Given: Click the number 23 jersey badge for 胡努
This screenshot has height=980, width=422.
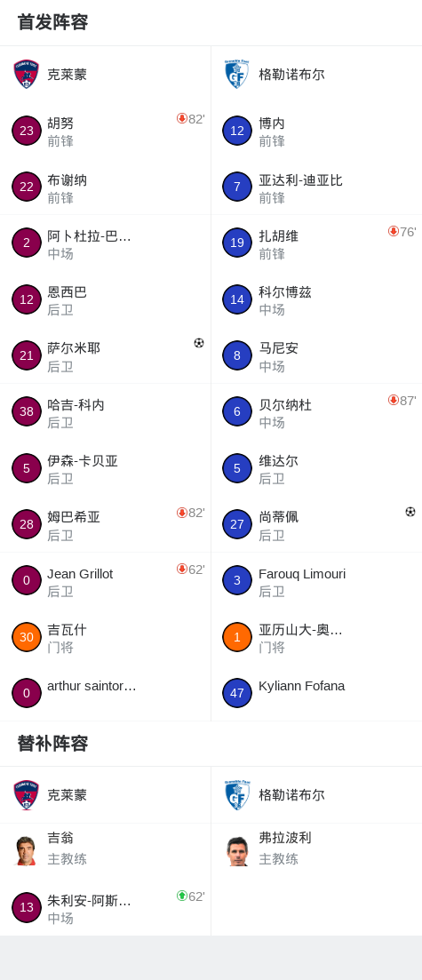Looking at the screenshot, I should click(27, 131).
